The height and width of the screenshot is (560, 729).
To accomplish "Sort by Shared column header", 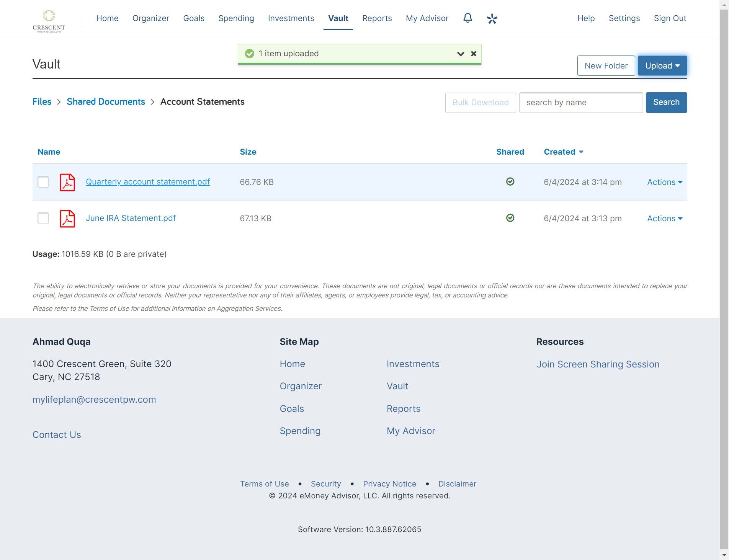I will pos(510,152).
